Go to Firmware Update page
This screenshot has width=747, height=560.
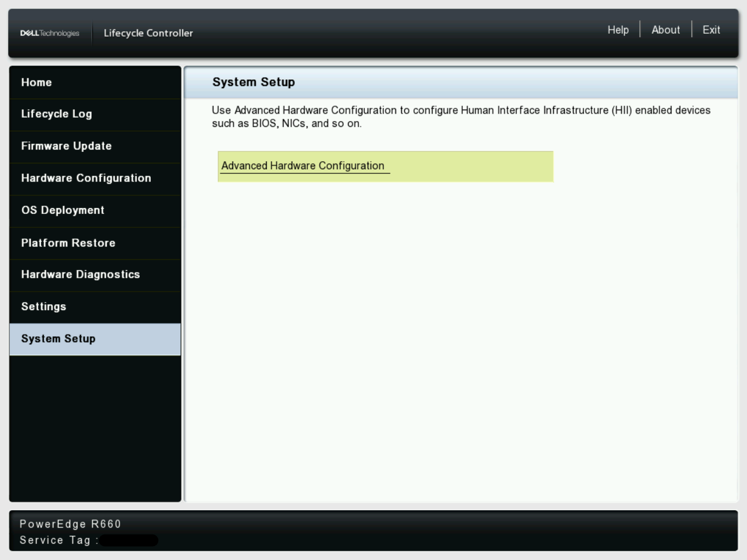(95, 146)
